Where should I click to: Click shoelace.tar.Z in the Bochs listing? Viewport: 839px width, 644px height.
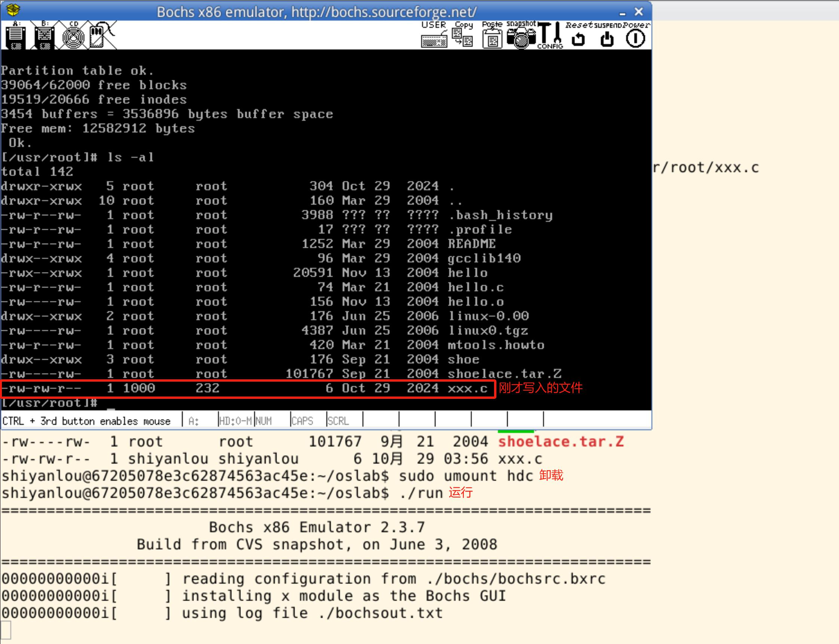(x=505, y=374)
